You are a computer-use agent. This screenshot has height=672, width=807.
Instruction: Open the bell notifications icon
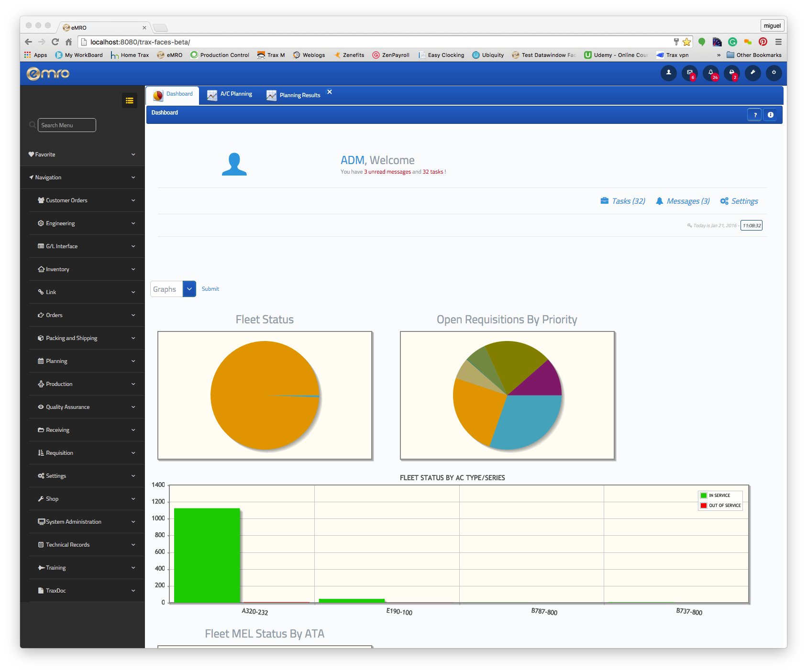[710, 73]
